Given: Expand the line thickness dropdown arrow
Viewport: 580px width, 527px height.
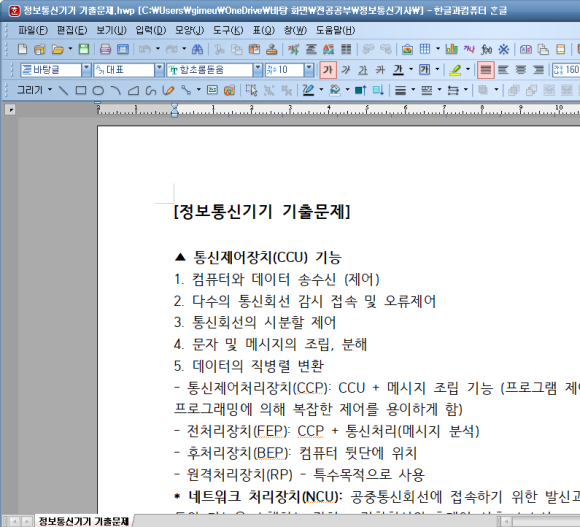Looking at the screenshot, I should point(413,90).
